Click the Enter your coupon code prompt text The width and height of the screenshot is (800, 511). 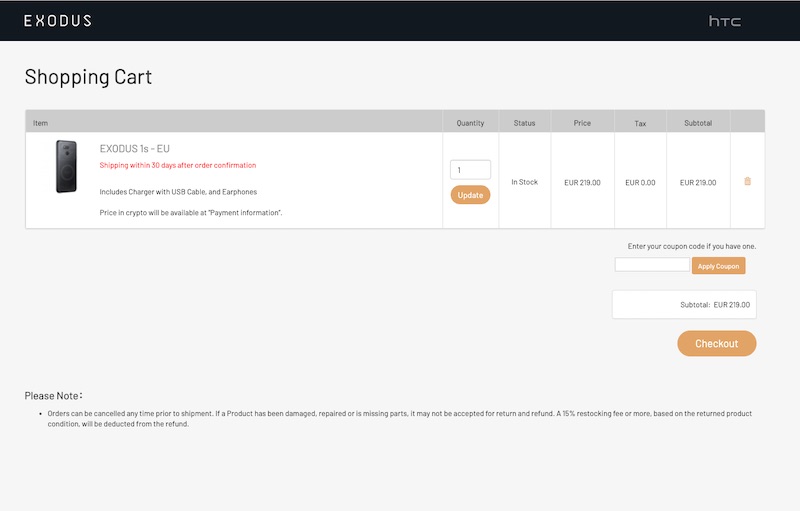[692, 246]
